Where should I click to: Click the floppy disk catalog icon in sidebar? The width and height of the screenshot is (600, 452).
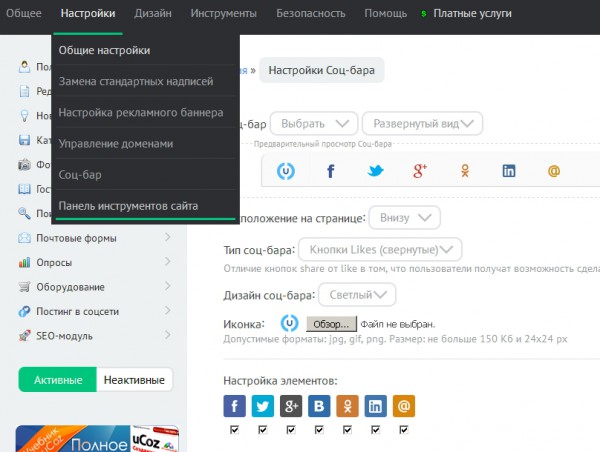(24, 140)
